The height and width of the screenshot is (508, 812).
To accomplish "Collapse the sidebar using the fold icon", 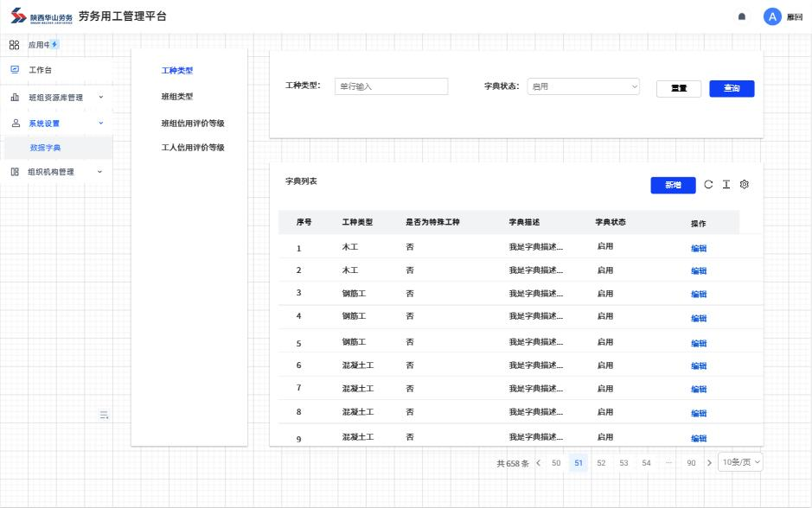I will point(104,416).
